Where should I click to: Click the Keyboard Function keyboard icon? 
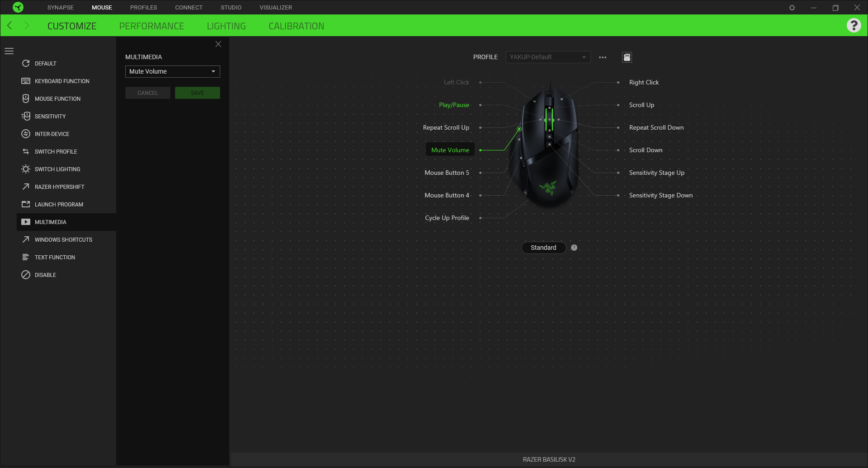pos(26,81)
